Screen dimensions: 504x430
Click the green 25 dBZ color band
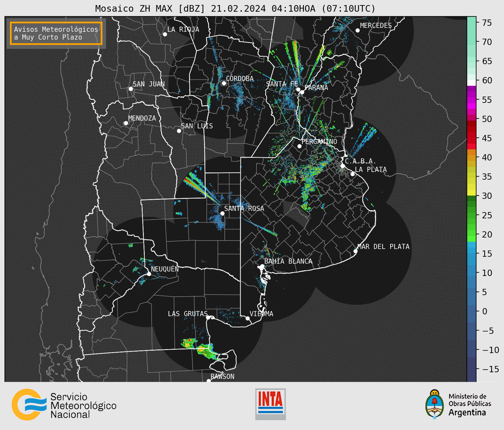click(471, 215)
